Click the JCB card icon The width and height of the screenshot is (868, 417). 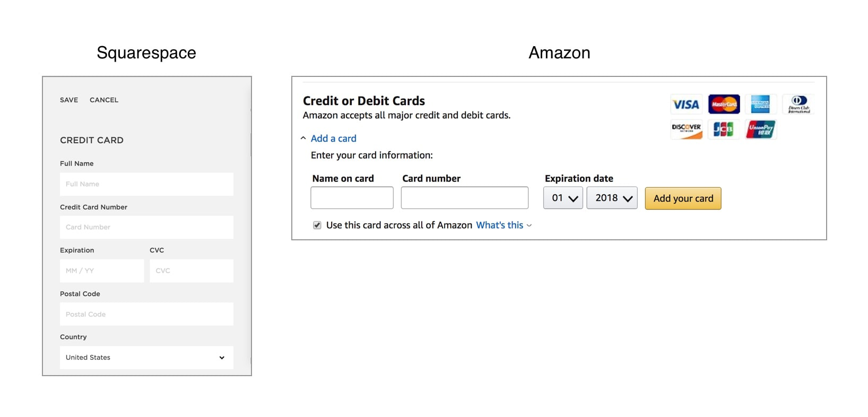point(723,129)
